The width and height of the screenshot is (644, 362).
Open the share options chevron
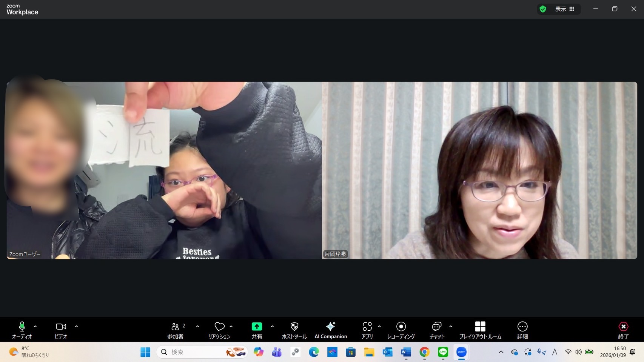pos(272,327)
